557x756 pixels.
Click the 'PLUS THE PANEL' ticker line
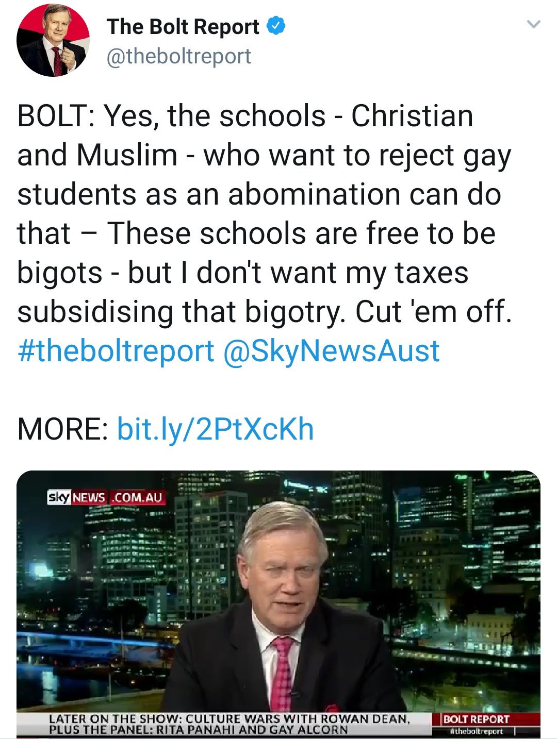(199, 729)
